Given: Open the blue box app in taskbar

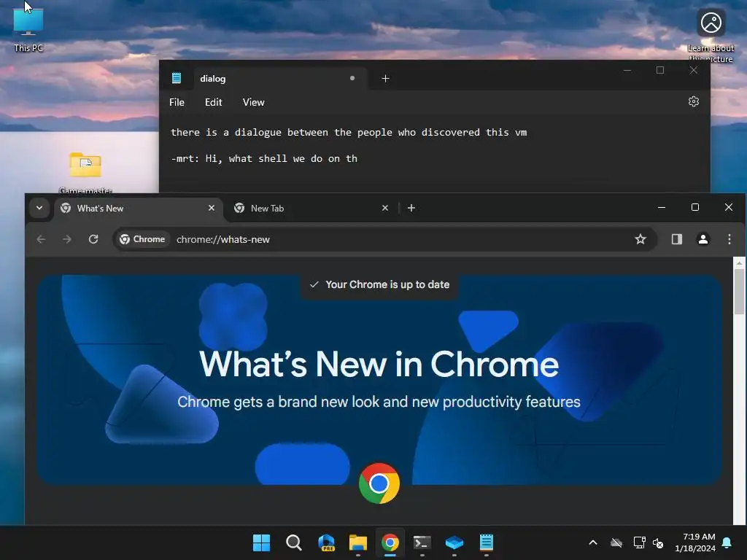Looking at the screenshot, I should point(454,542).
